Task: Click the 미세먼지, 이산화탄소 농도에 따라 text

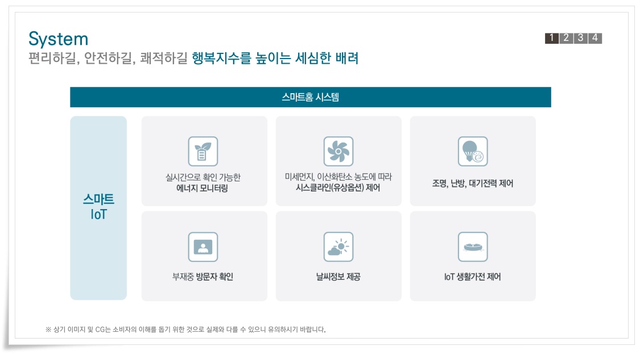Action: pyautogui.click(x=338, y=177)
